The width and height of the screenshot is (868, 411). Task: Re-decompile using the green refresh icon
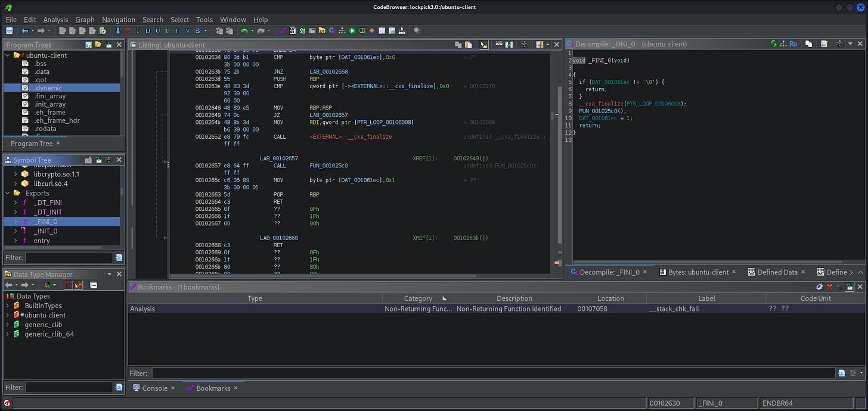[x=774, y=44]
